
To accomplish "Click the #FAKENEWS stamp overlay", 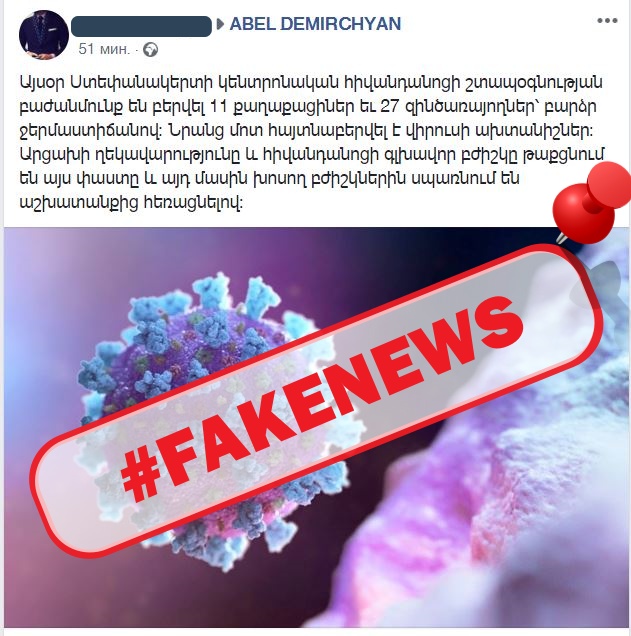I will tap(316, 400).
